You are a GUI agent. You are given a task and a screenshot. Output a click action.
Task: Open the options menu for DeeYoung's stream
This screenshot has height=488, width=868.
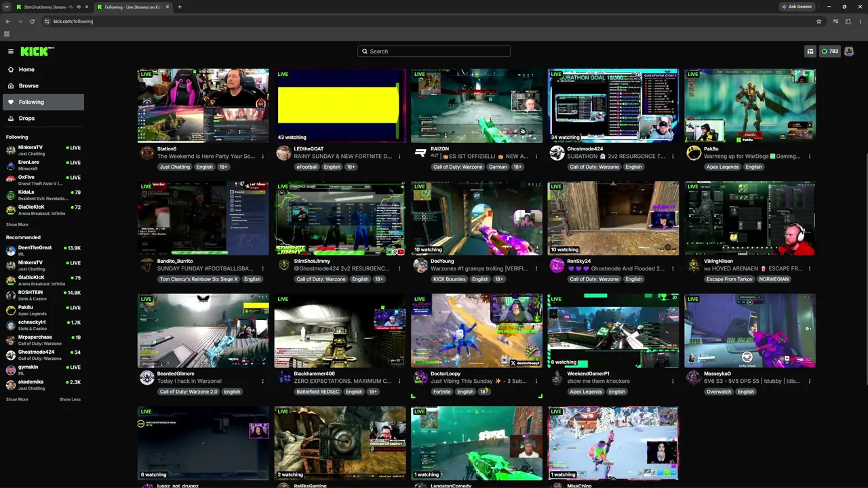(x=536, y=269)
